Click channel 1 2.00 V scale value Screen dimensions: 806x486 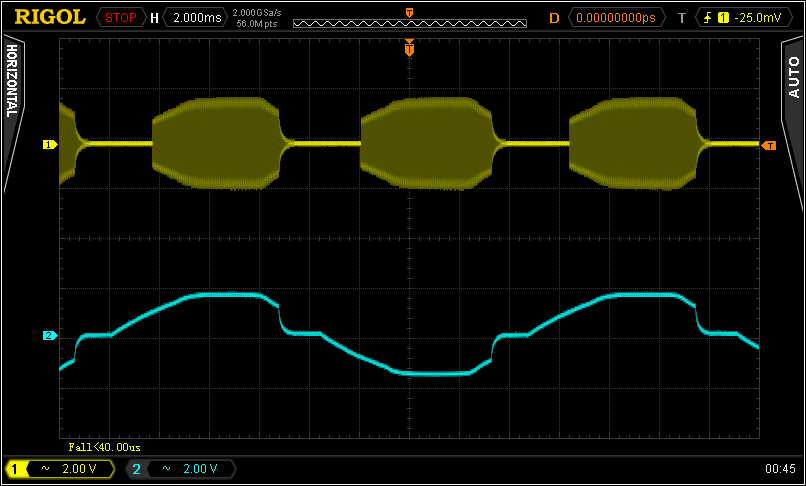79,469
